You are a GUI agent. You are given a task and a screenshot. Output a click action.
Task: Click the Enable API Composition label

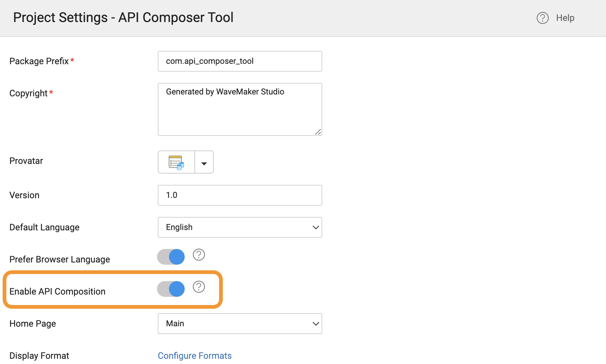(x=57, y=292)
